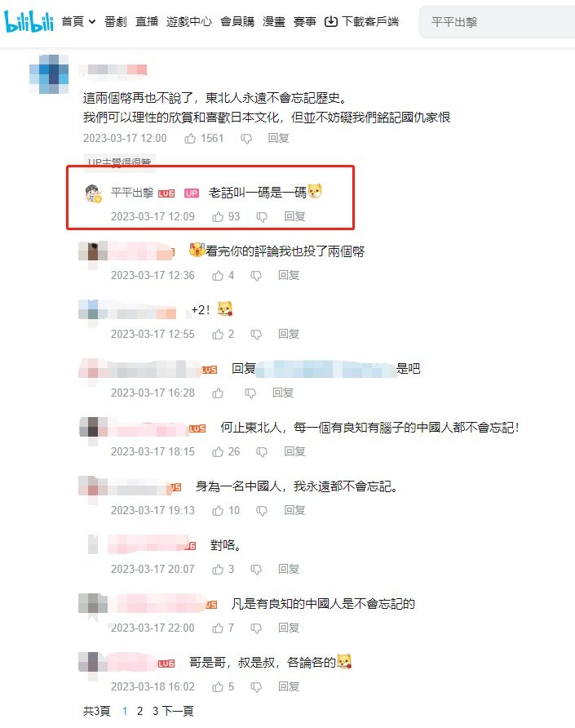The width and height of the screenshot is (575, 728).
Task: Go to 遊戲中心 in the top bar
Action: (189, 21)
